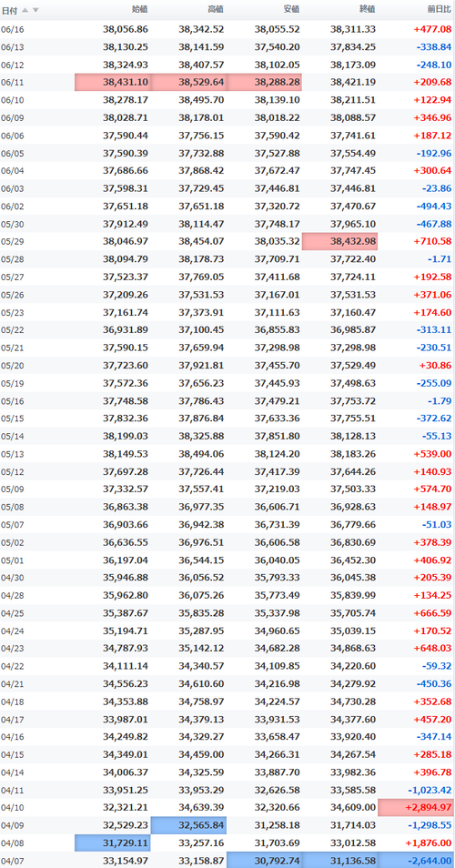Click the +1,876.00 change value
455x868 pixels.
(429, 843)
